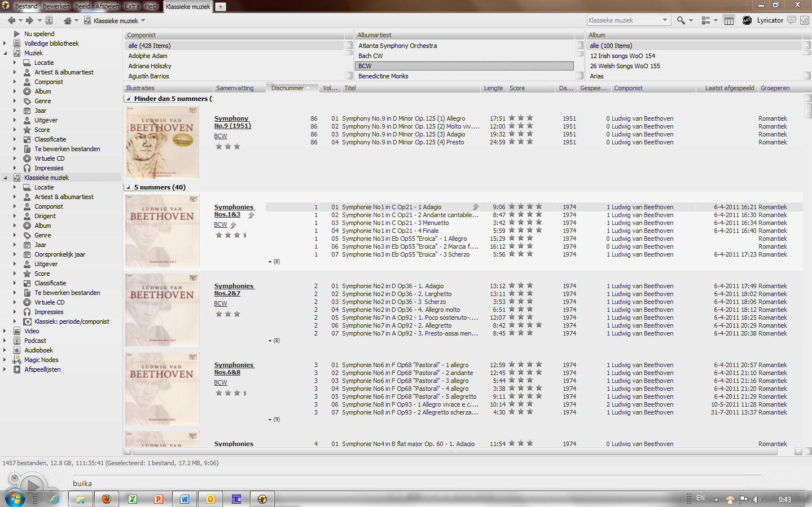Open Firefox from the taskbar

[x=106, y=499]
